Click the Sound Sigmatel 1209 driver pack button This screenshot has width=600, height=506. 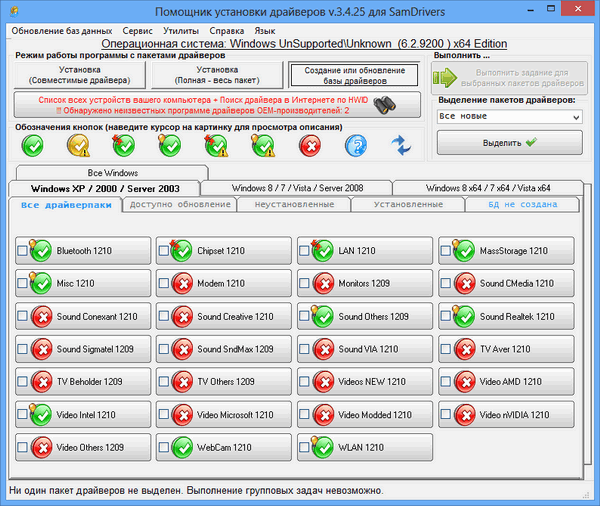pos(83,349)
